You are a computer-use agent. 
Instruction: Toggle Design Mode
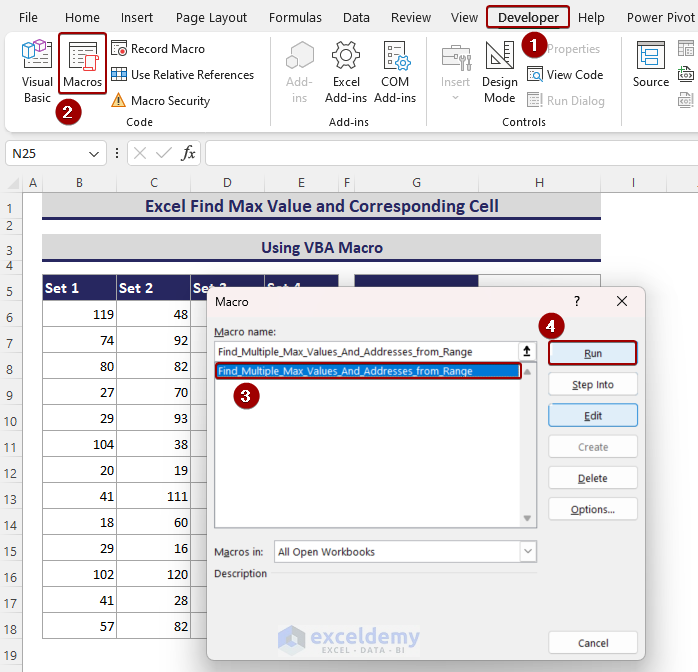point(499,71)
